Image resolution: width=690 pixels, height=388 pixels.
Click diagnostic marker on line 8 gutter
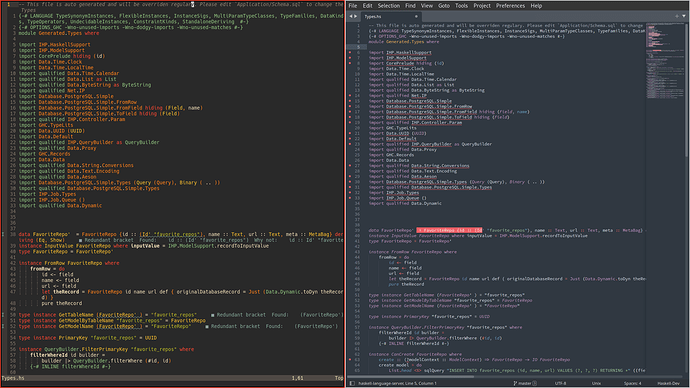tap(350, 63)
